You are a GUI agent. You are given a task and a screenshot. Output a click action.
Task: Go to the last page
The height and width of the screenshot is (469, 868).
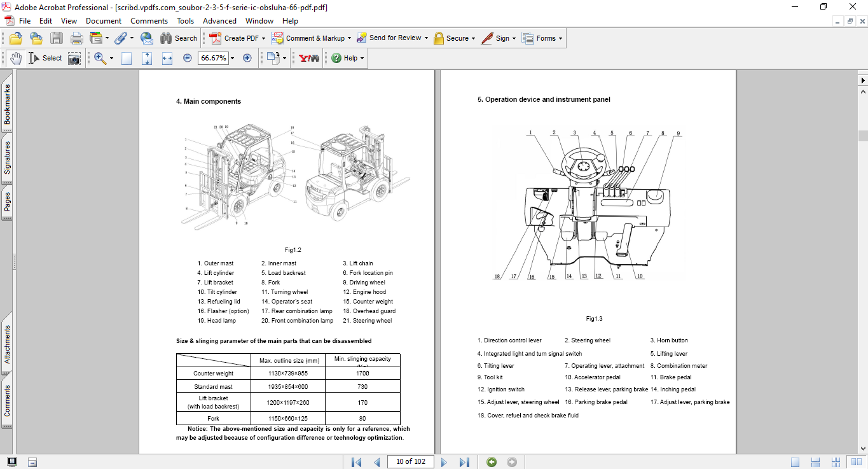click(x=464, y=462)
